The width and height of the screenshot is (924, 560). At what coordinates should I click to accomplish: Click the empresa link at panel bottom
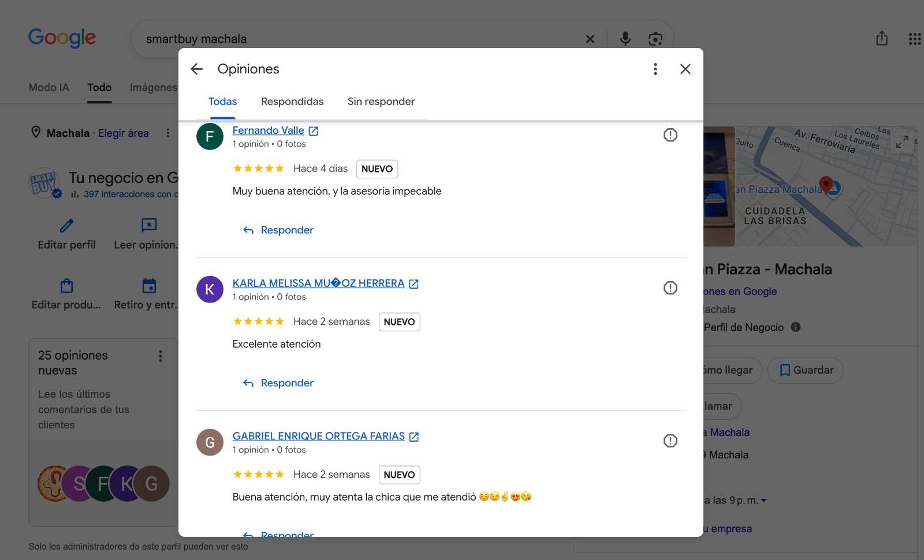728,529
